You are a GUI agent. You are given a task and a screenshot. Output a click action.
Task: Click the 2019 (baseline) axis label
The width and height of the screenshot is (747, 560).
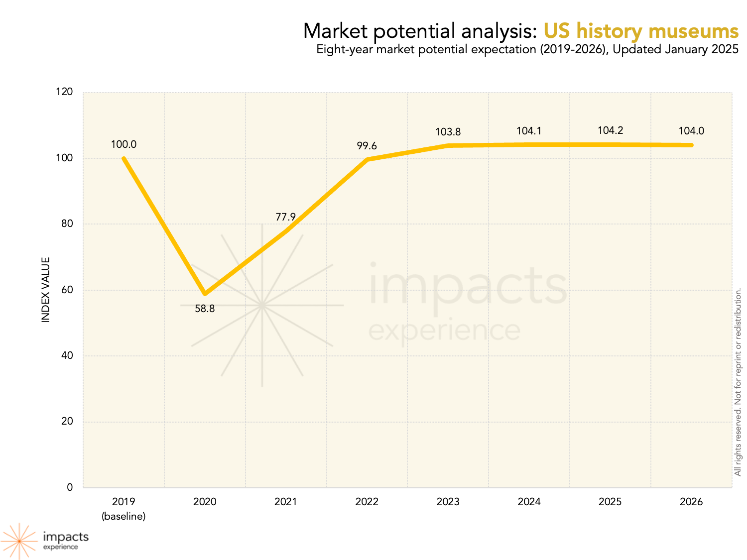(124, 508)
